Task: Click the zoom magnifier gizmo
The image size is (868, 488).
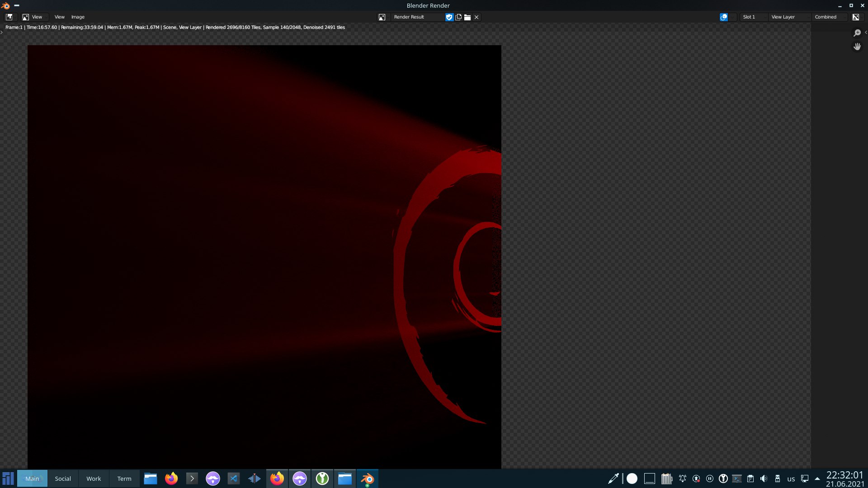Action: pos(857,33)
